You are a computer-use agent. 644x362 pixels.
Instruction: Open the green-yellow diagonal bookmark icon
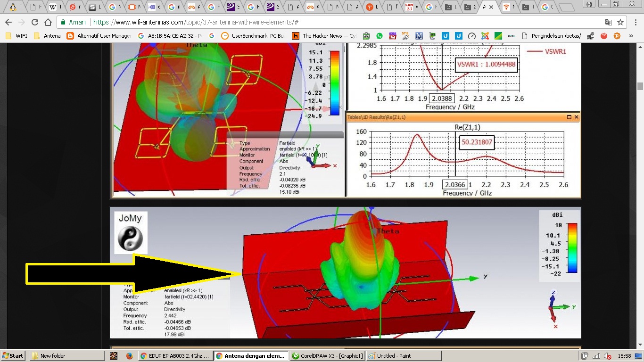[498, 36]
